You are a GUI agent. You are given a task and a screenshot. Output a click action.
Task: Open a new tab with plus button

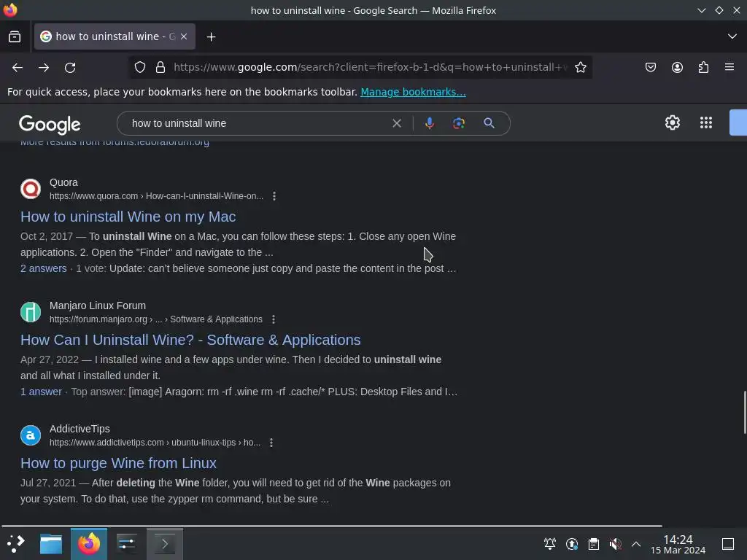(x=211, y=36)
